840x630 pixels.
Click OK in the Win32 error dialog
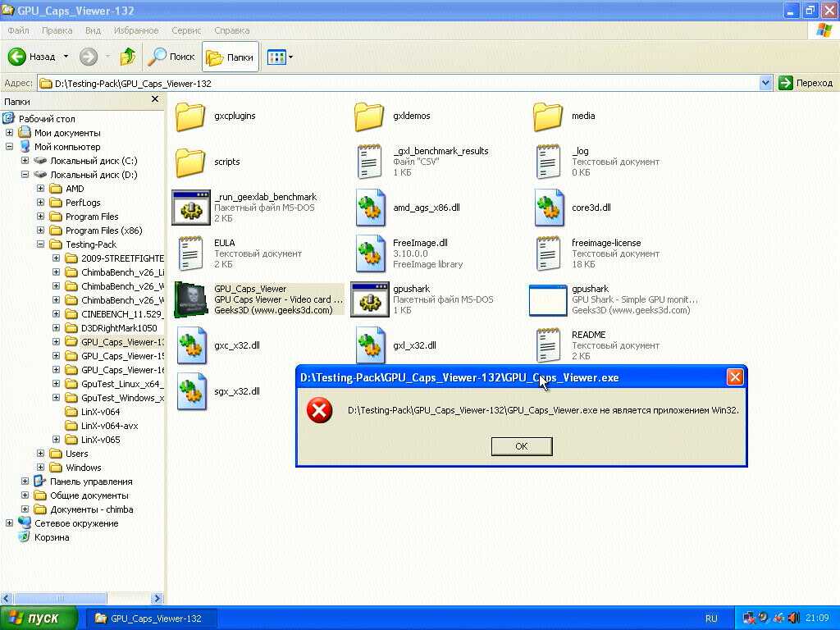pyautogui.click(x=521, y=446)
